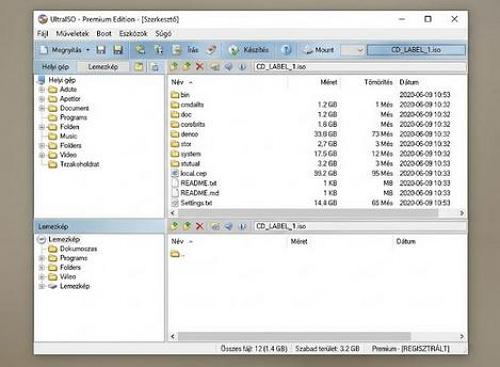Open the Súgó menu
Image resolution: width=500 pixels, height=367 pixels.
(x=163, y=34)
